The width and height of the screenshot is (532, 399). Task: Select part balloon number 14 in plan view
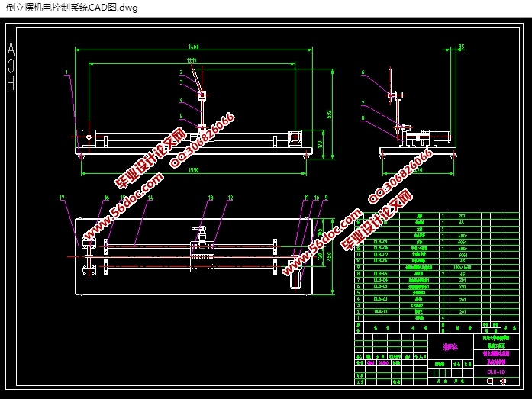click(150, 198)
